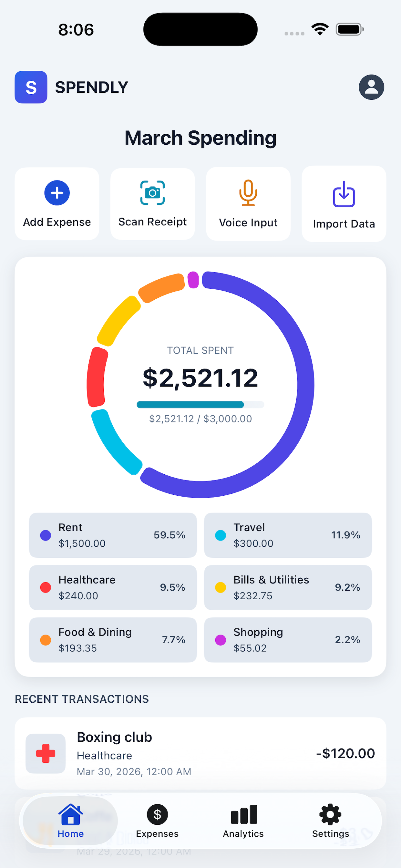Tap the Import Data download icon
This screenshot has height=868, width=401.
344,194
